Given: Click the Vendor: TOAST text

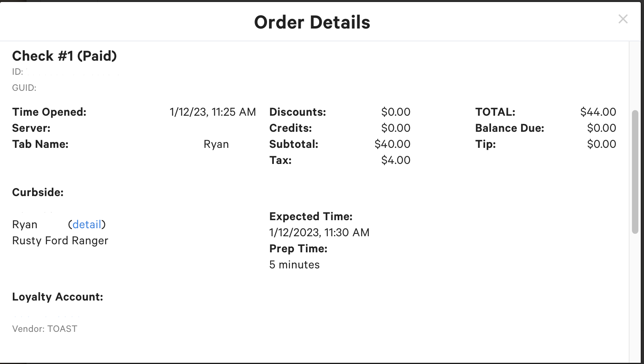Looking at the screenshot, I should tap(45, 329).
